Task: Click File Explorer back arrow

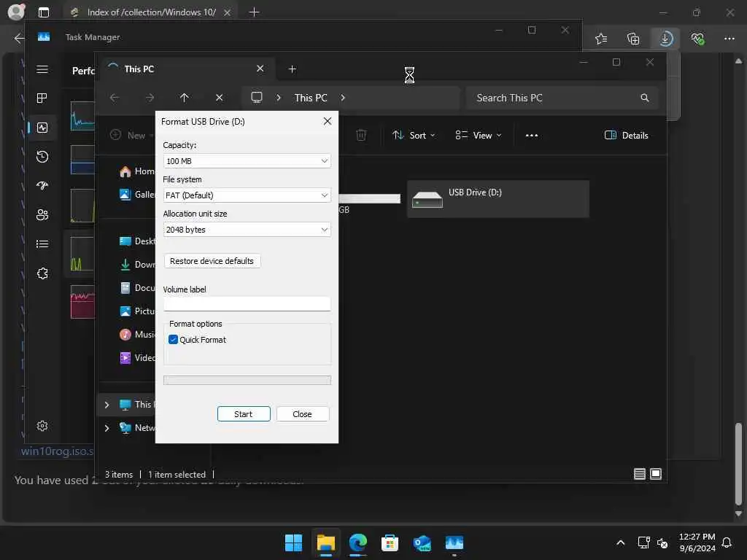Action: coord(115,98)
